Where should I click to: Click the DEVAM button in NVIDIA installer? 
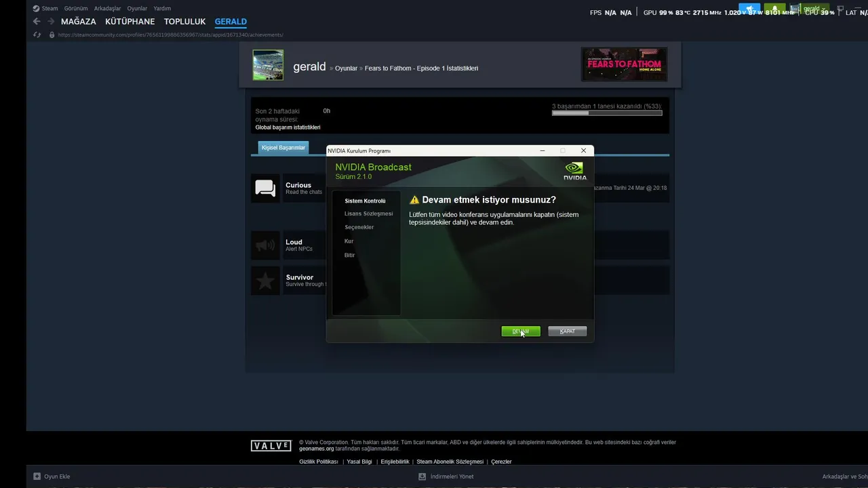tap(521, 331)
